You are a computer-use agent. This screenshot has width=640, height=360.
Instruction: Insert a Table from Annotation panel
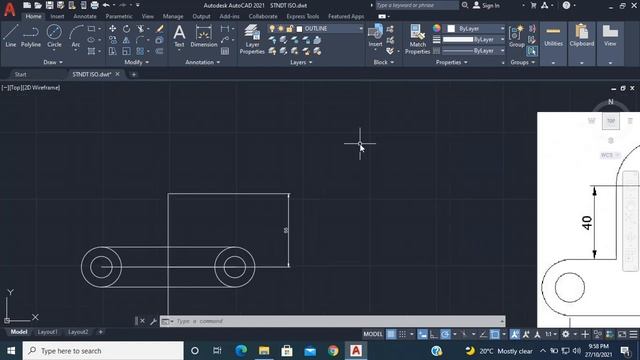point(225,51)
